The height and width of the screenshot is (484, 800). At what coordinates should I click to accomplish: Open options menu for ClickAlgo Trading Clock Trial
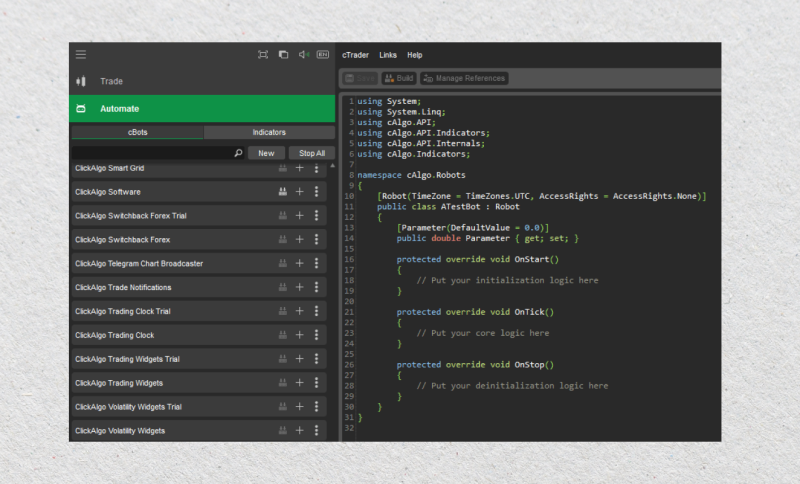316,311
